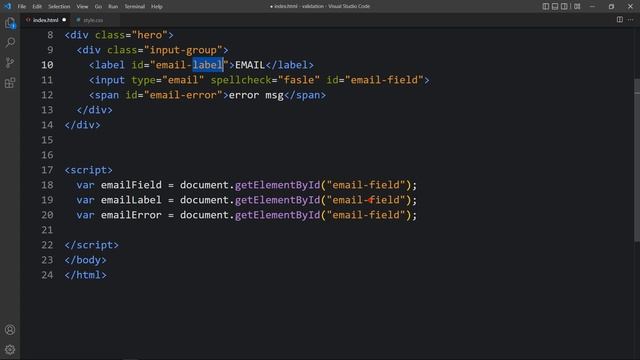Click the unsaved dot on index.html tab
The width and height of the screenshot is (640, 360).
point(64,20)
